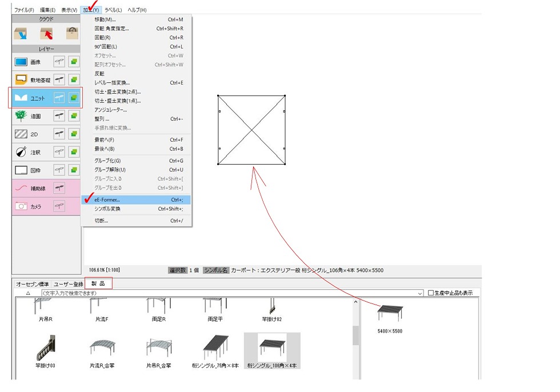Image resolution: width=560 pixels, height=392 pixels.
Task: Select the 造園 tree layer icon
Action: click(21, 115)
